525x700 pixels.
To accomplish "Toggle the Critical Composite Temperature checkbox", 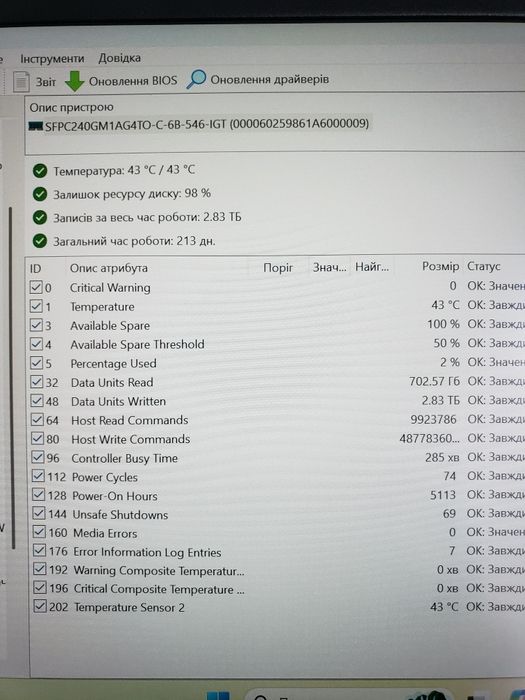I will tap(40, 588).
